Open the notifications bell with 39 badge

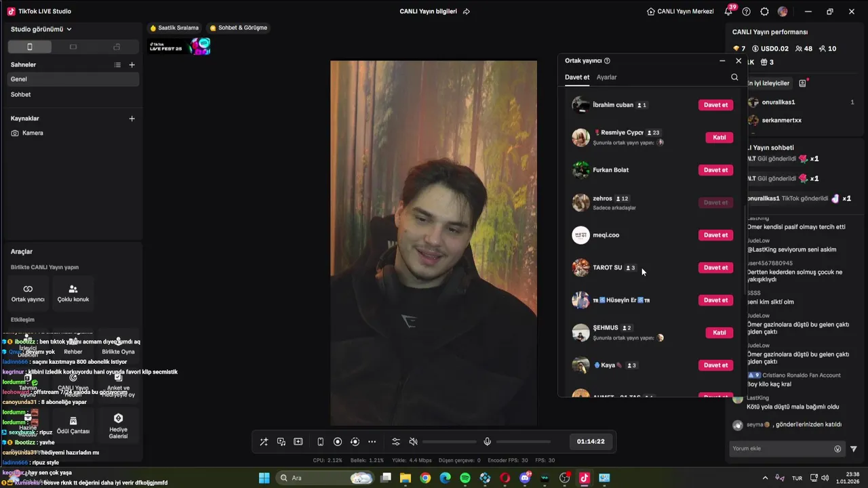click(x=729, y=11)
